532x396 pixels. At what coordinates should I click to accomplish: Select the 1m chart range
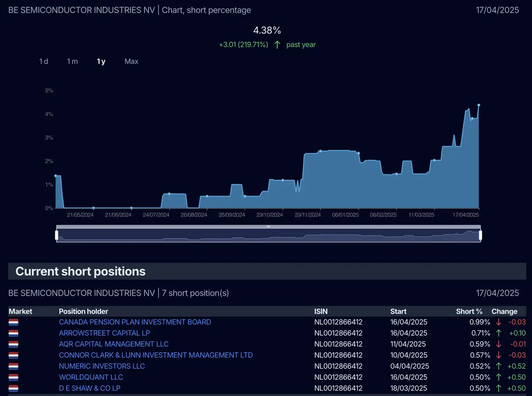click(72, 62)
